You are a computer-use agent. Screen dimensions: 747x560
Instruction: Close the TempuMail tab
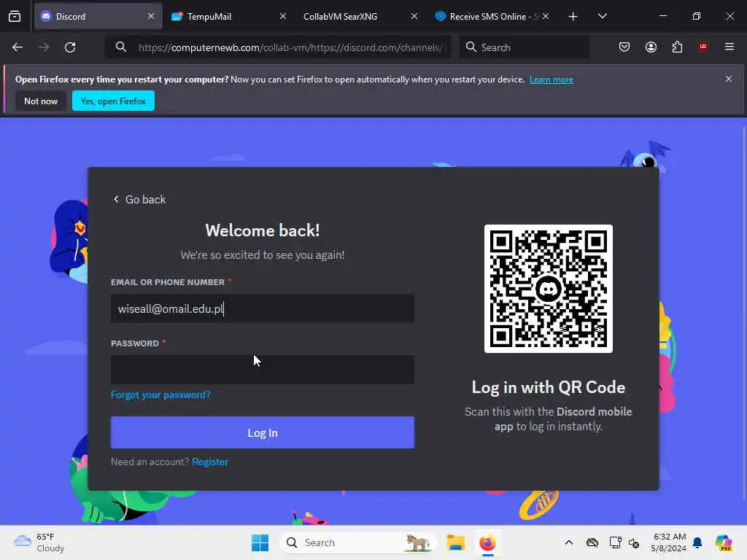(282, 16)
